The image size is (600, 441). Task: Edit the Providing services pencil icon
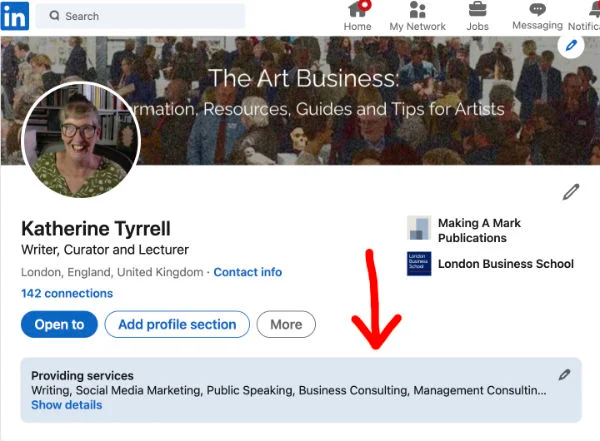565,375
